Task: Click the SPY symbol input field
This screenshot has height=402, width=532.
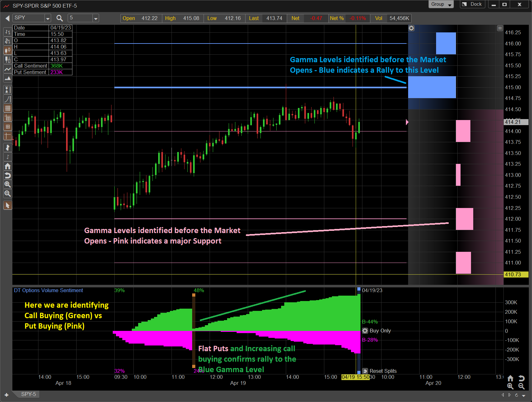Action: coord(29,18)
